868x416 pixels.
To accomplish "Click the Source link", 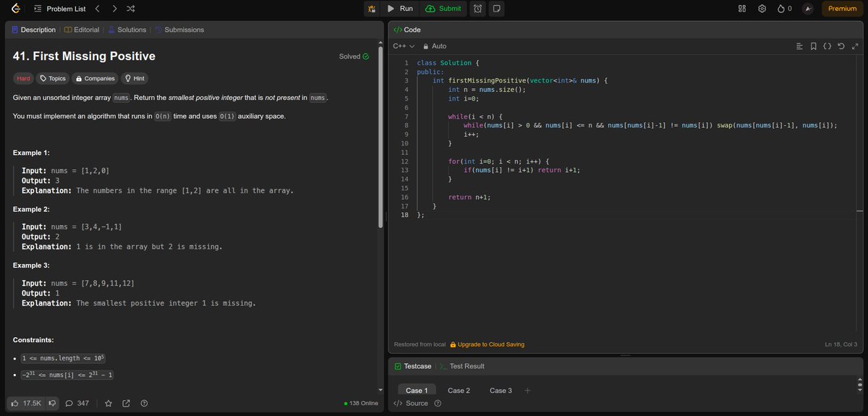I will point(411,403).
